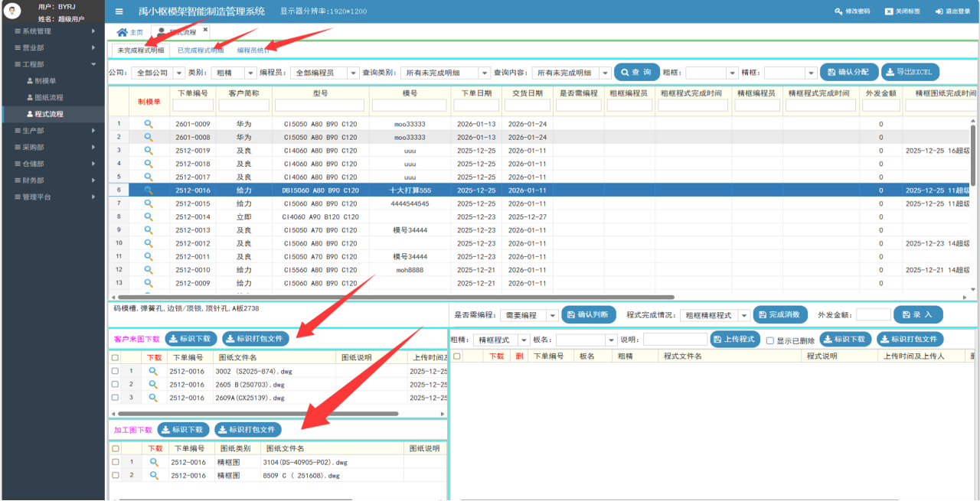Open the home icon tab 主页
980x501 pixels.
(129, 32)
